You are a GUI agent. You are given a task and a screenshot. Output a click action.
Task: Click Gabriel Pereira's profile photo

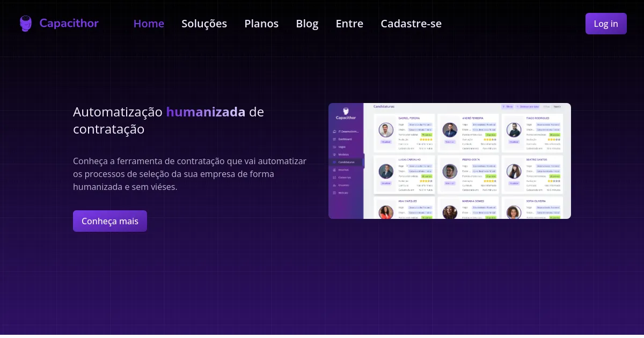(x=386, y=130)
